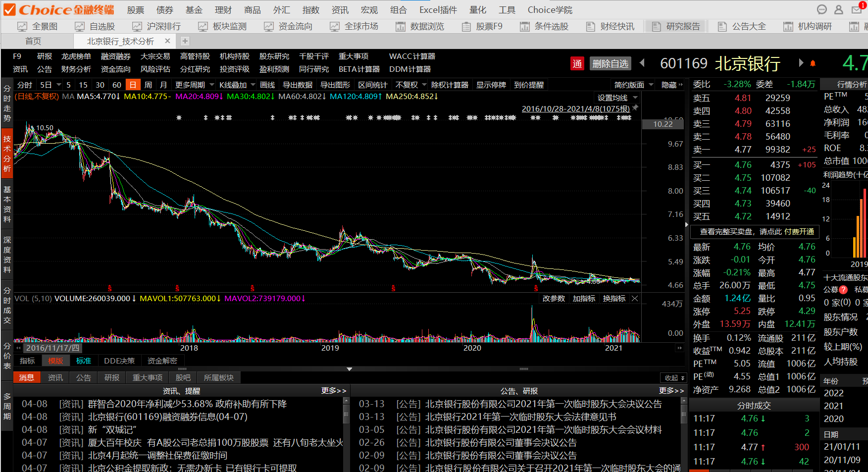
Task: Toggle the 标准 indicator mode
Action: tap(84, 361)
